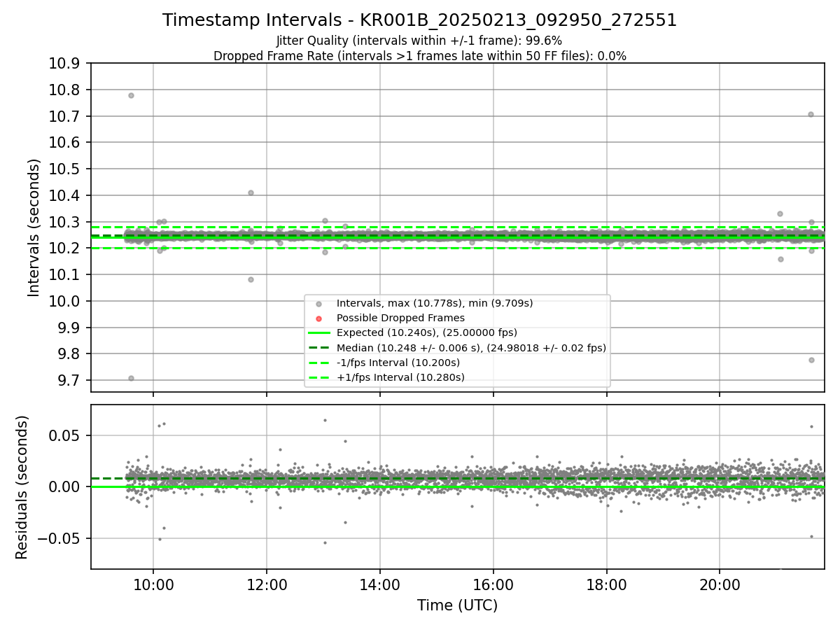Click the +1/fps Interval (10.280s) legend entry
Image resolution: width=840 pixels, height=630 pixels.
400,377
